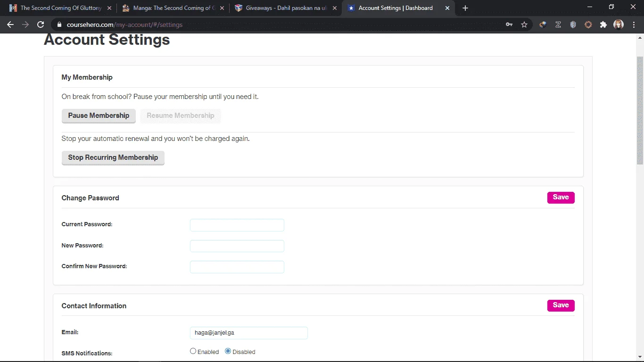
Task: Click the Contact Information heading
Action: 94,306
